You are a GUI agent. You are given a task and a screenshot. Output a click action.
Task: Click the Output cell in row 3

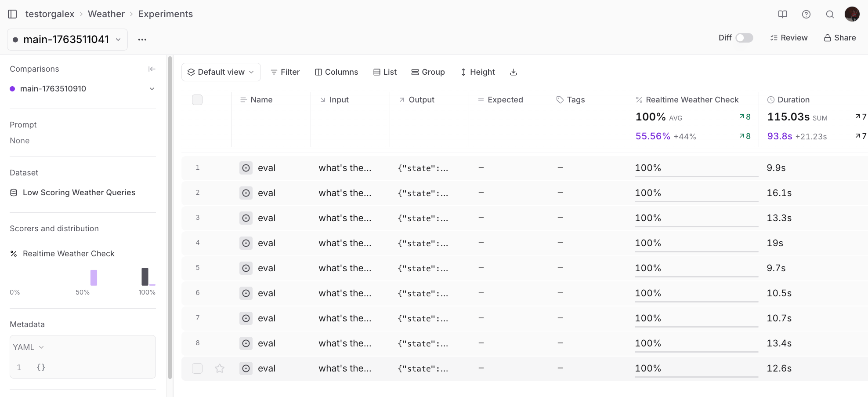pos(423,218)
